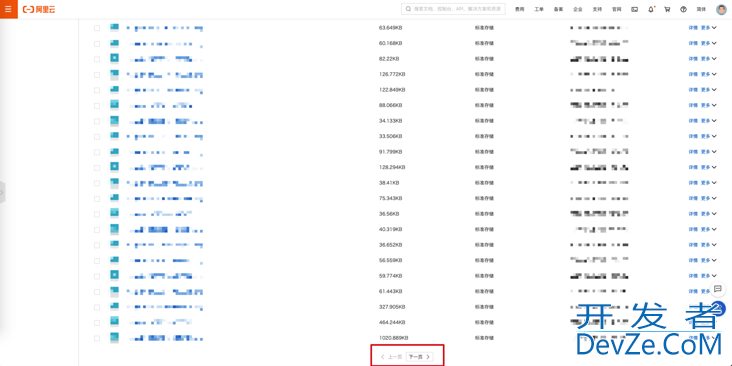Switch language via 简体
This screenshot has height=366, width=732.
point(701,9)
